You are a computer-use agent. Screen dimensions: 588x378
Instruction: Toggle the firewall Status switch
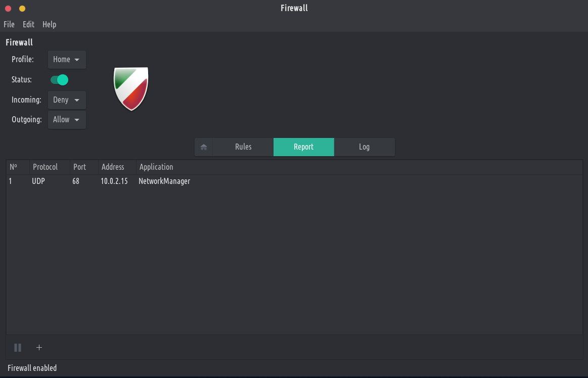click(59, 80)
